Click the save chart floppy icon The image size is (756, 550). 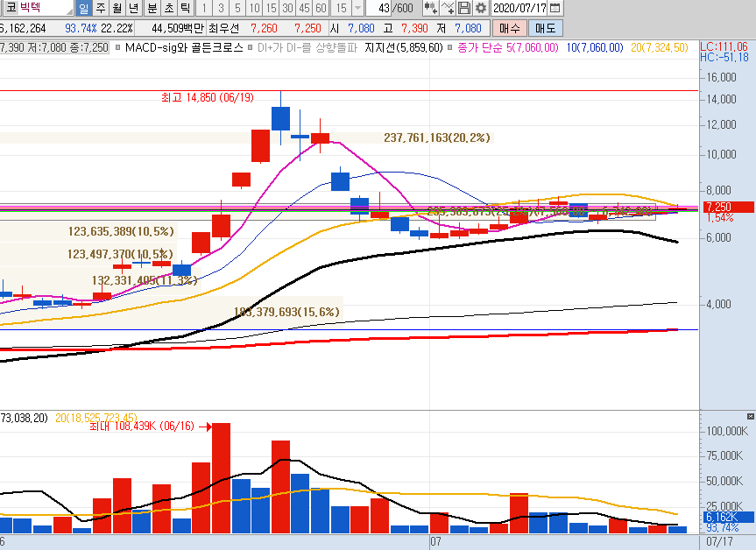463,8
